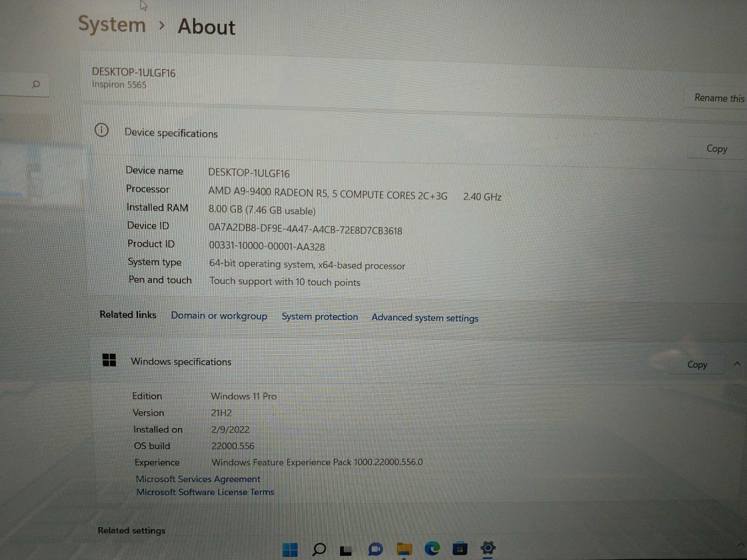Viewport: 747px width, 560px height.
Task: Click the 2.40 GHz processor speed
Action: [482, 196]
